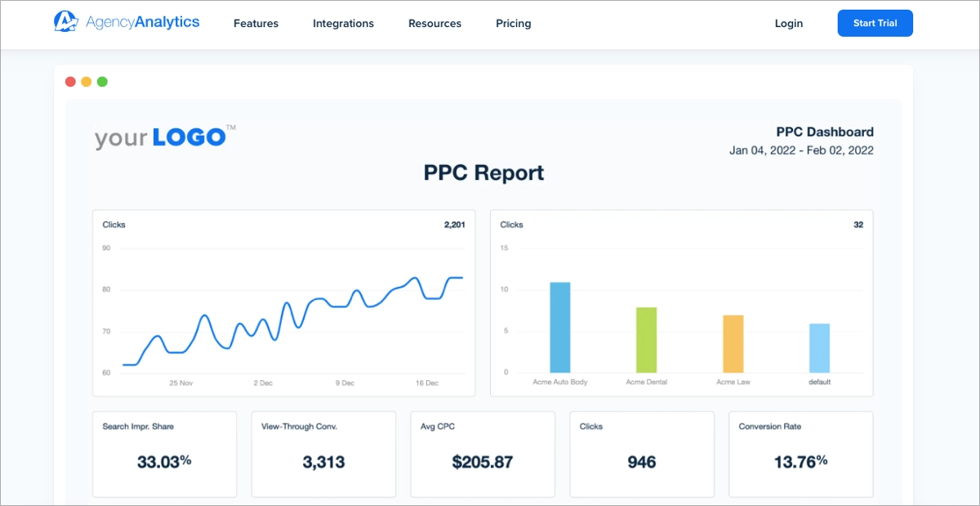Image resolution: width=980 pixels, height=506 pixels.
Task: Click the green traffic-light dot on the mockup
Action: tap(102, 82)
